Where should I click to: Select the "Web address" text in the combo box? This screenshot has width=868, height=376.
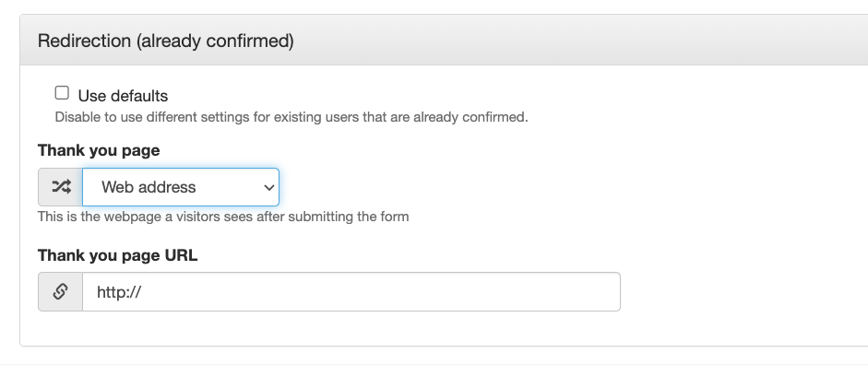pos(149,187)
